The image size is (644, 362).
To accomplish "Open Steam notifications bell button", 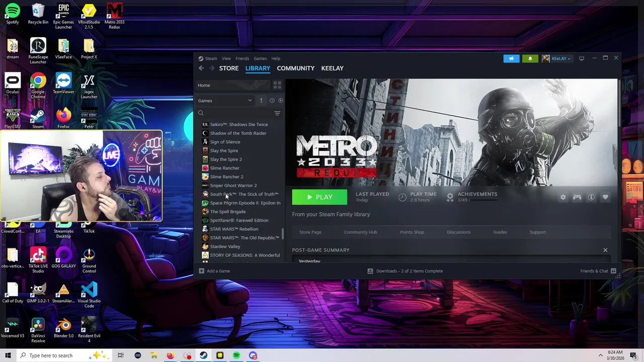I will point(530,58).
